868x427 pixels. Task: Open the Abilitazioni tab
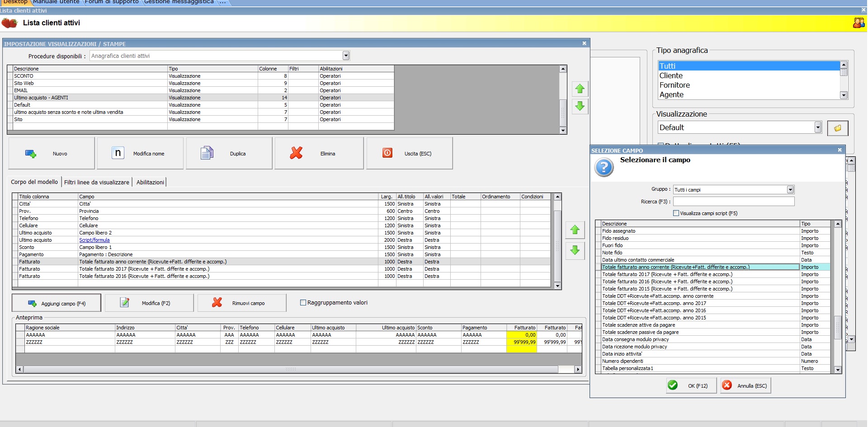[x=150, y=182]
